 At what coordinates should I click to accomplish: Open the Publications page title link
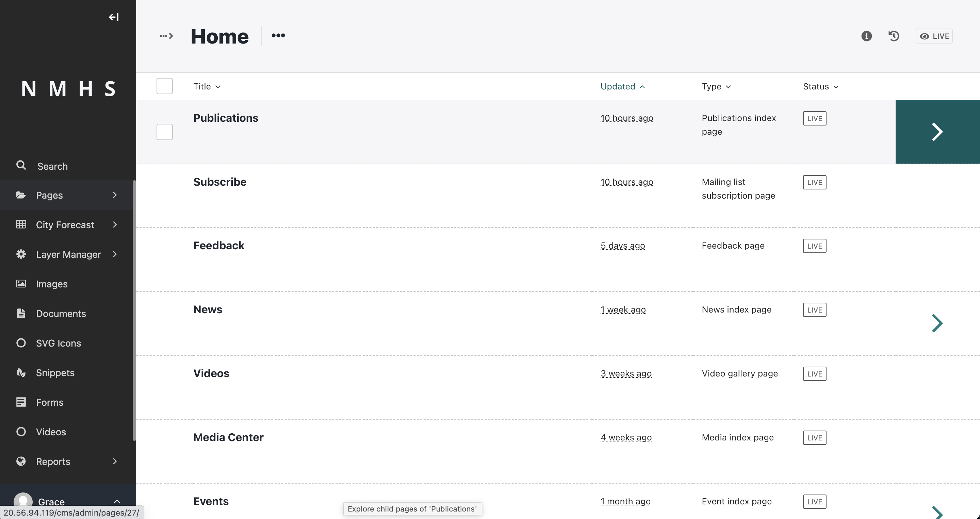[226, 118]
